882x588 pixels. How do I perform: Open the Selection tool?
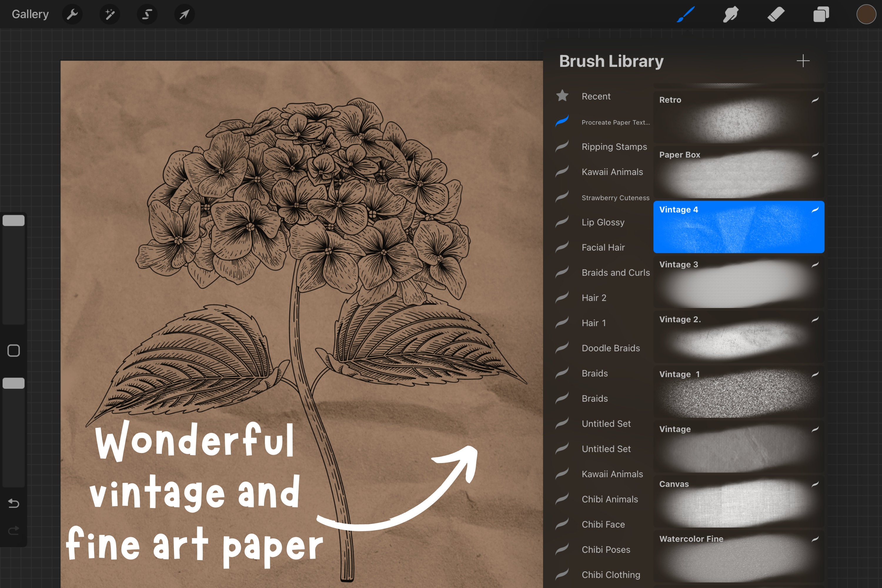(x=147, y=14)
